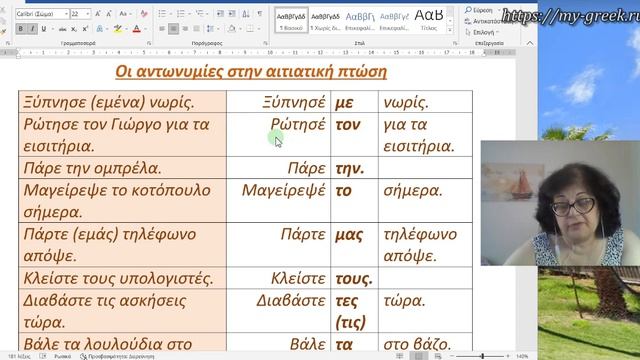Toggle center paragraph alignment
The height and width of the screenshot is (360, 640).
[x=173, y=29]
